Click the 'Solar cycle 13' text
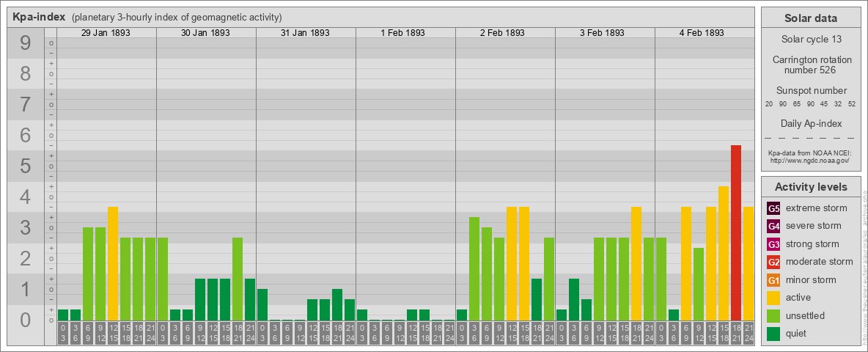 pyautogui.click(x=811, y=40)
